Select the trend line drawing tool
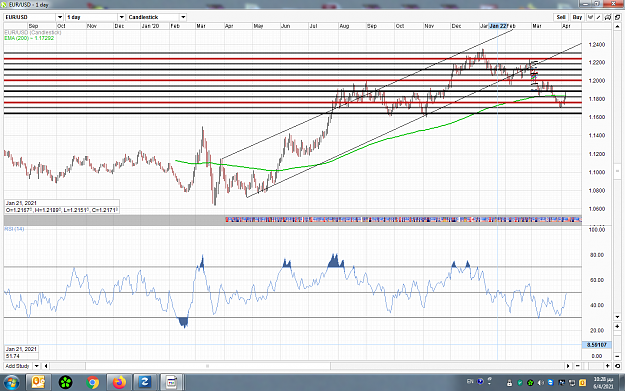625x391 pixels. point(599,17)
